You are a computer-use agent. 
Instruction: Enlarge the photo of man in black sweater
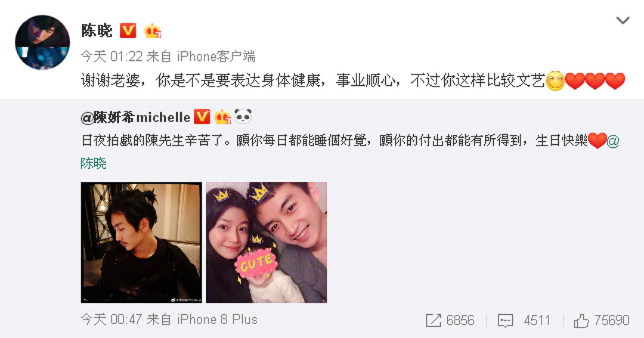click(141, 242)
